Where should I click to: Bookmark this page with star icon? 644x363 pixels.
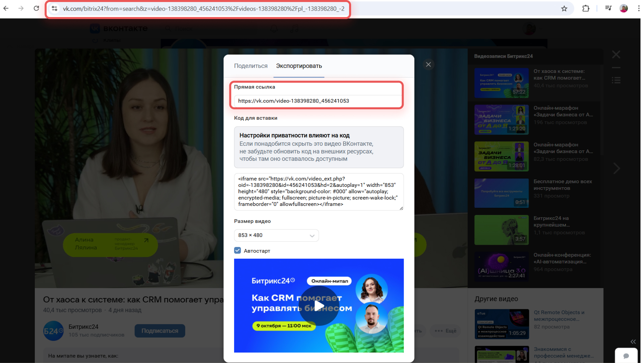(564, 9)
